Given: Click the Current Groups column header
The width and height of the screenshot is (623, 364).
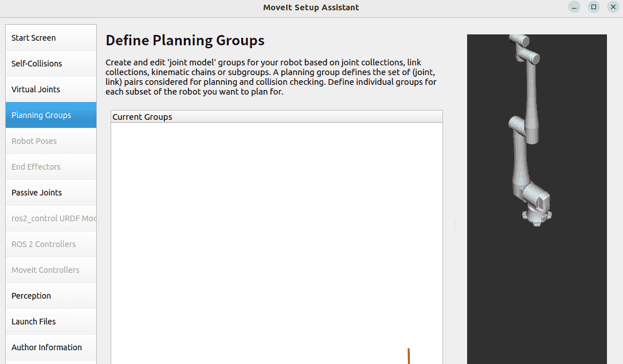Looking at the screenshot, I should 276,117.
